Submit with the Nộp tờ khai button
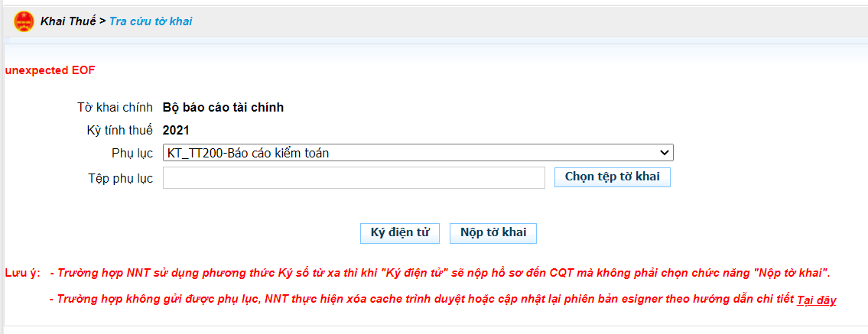Image resolution: width=868 pixels, height=334 pixels. (493, 233)
